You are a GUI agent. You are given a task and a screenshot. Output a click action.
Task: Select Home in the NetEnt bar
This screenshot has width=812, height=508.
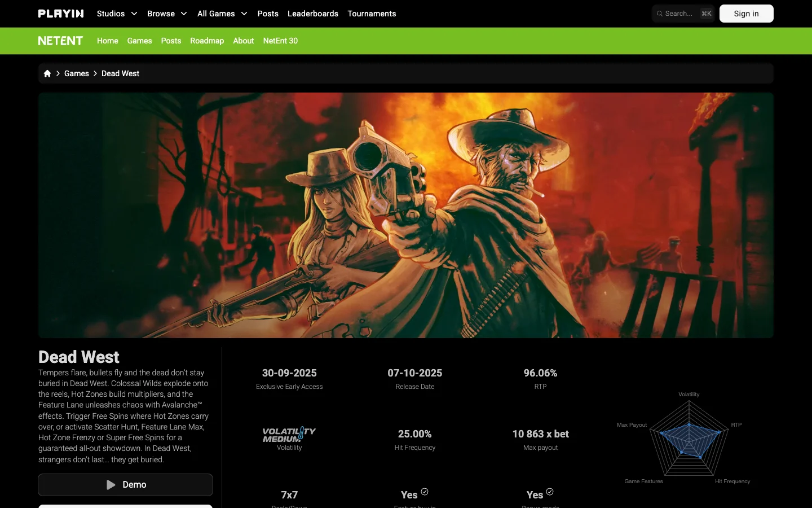pyautogui.click(x=108, y=41)
